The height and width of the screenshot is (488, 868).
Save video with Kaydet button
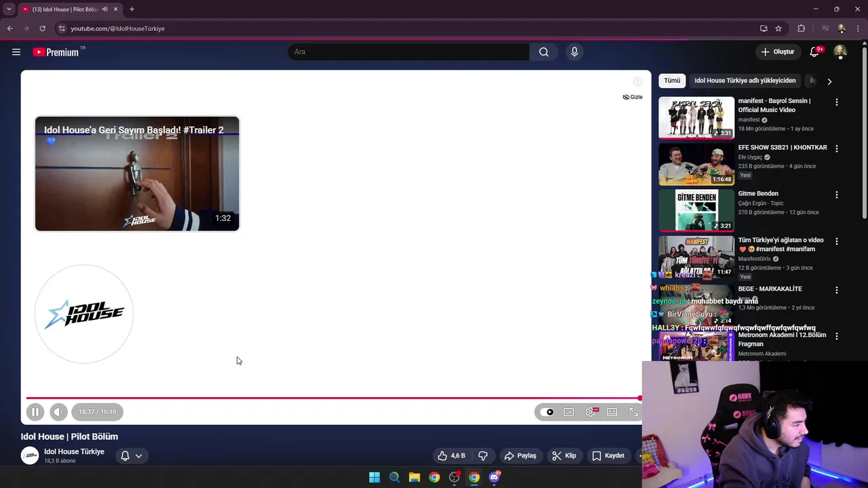pyautogui.click(x=608, y=455)
